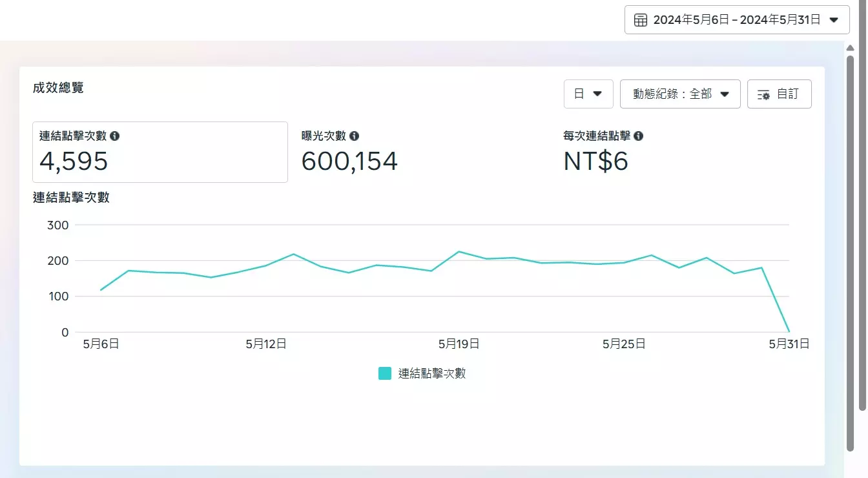Click info icon beside 每次連結點擊
Viewport: 868px width, 478px height.
pyautogui.click(x=638, y=136)
